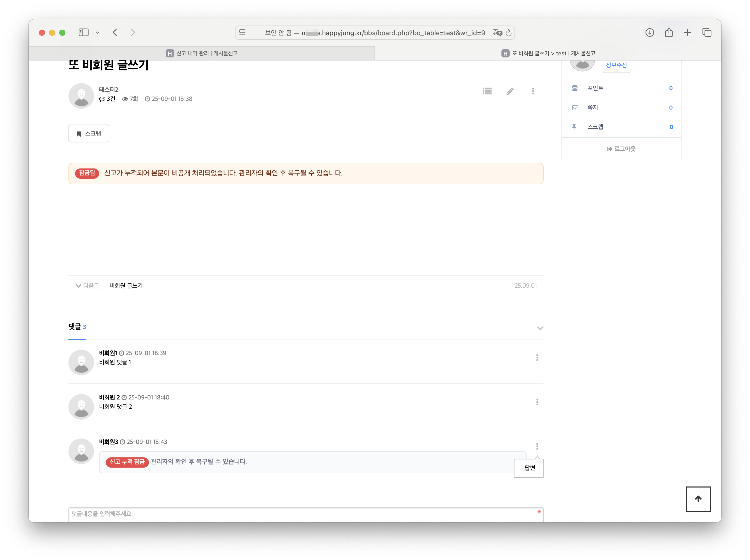
Task: Open the sidebar options dropdown arrow
Action: pos(98,33)
